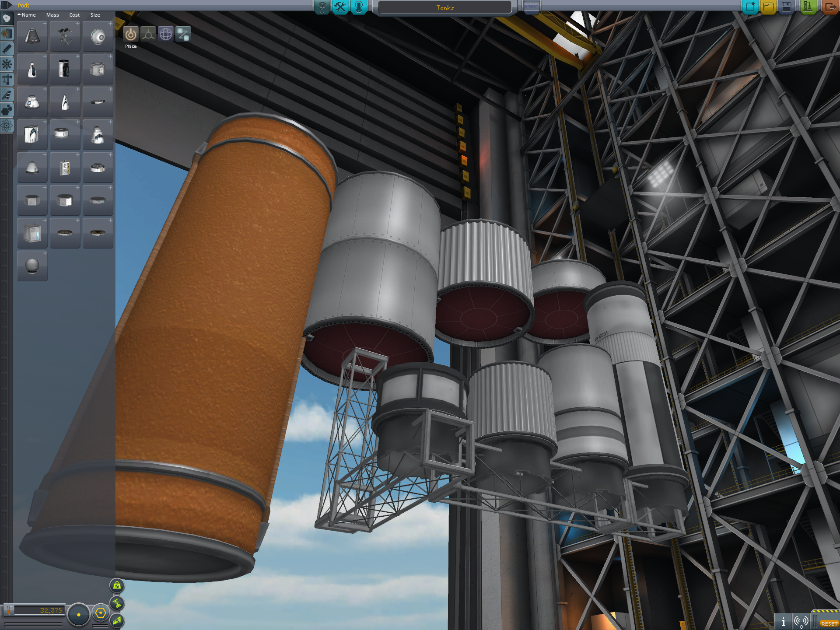Switch to the Parts list editor mode
This screenshot has height=630, width=840.
tap(322, 7)
